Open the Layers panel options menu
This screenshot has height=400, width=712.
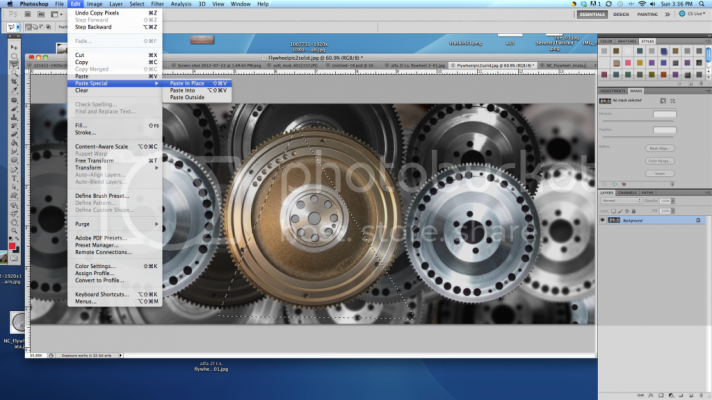point(707,193)
